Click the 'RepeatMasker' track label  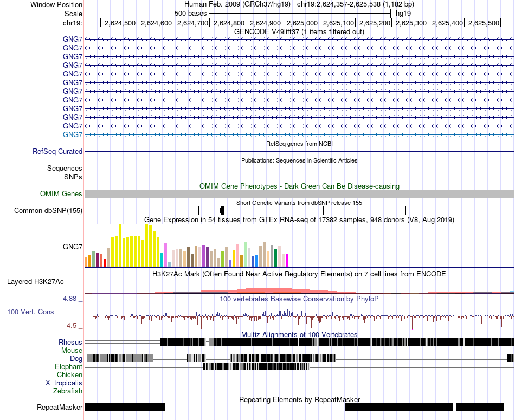click(60, 408)
